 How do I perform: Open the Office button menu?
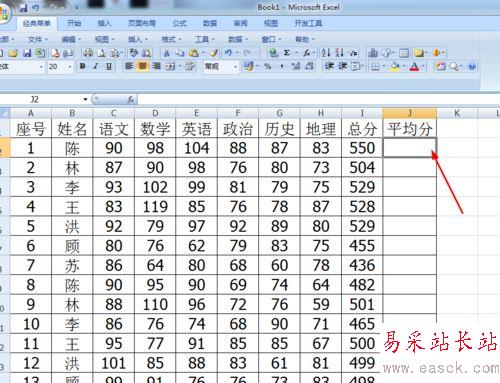(x=4, y=13)
